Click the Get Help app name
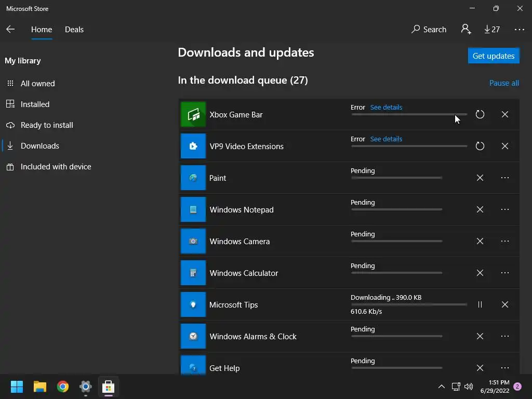 pyautogui.click(x=224, y=368)
